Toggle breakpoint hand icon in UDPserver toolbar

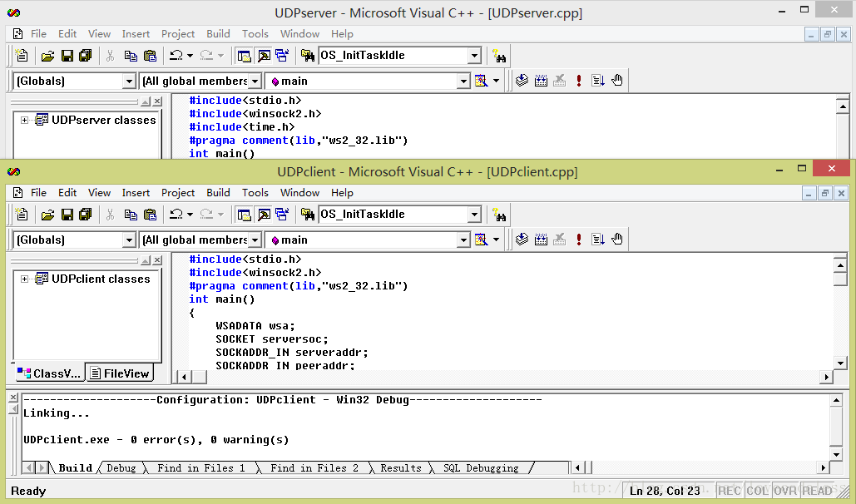point(617,81)
